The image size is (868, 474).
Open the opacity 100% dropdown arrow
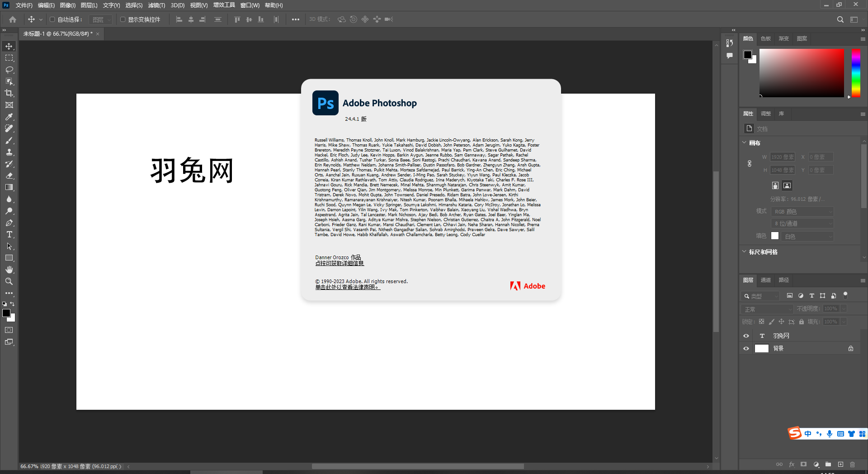[844, 308]
